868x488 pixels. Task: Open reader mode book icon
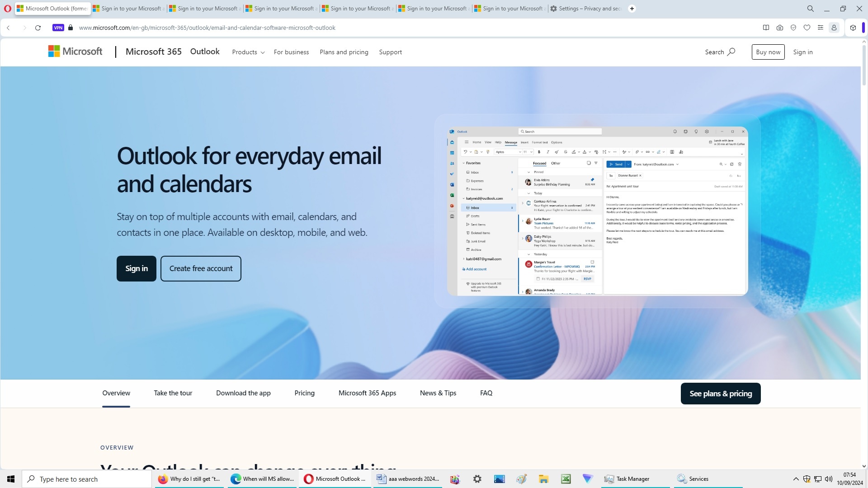point(766,28)
